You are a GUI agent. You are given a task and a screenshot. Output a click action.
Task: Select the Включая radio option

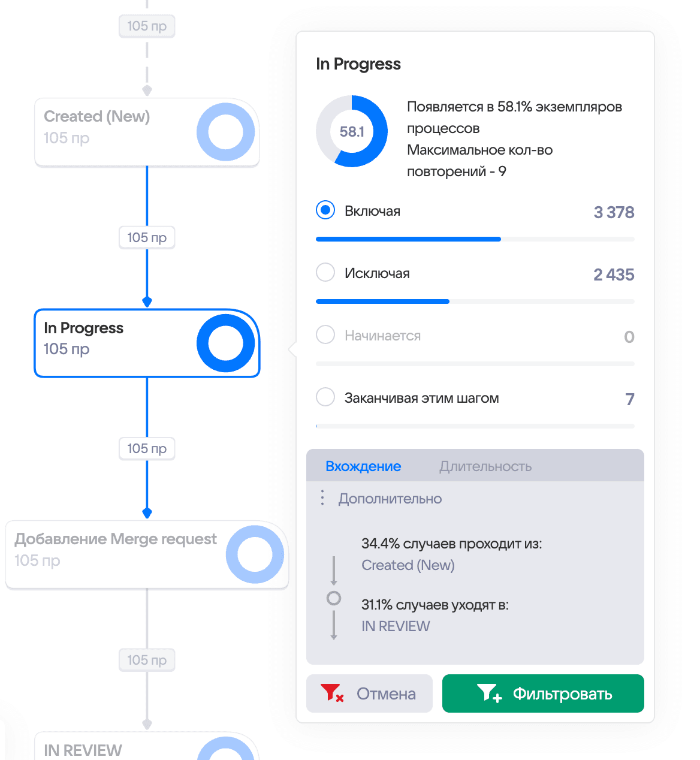(x=325, y=210)
